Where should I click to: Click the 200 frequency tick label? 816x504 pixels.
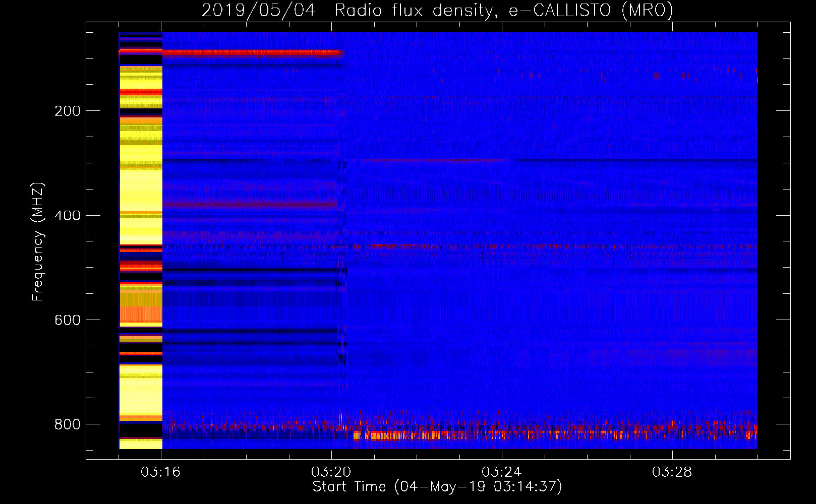pyautogui.click(x=68, y=111)
